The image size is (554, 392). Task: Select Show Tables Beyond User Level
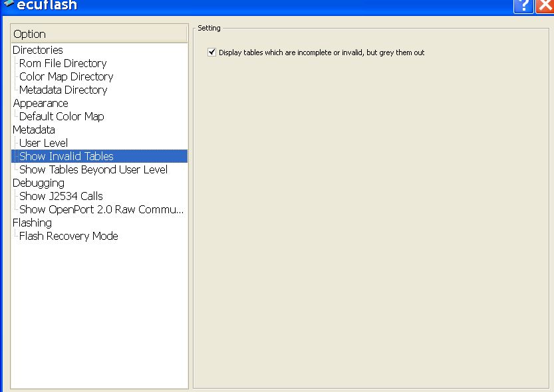click(93, 169)
